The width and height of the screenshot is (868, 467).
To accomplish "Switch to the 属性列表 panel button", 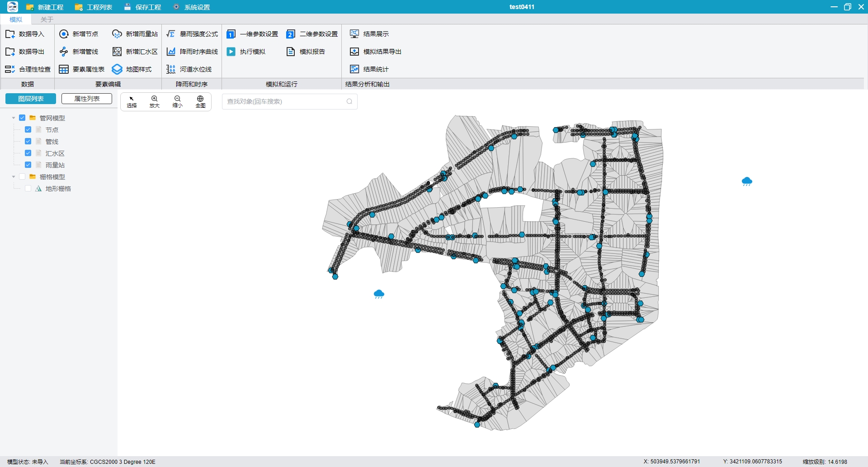I will click(x=87, y=99).
